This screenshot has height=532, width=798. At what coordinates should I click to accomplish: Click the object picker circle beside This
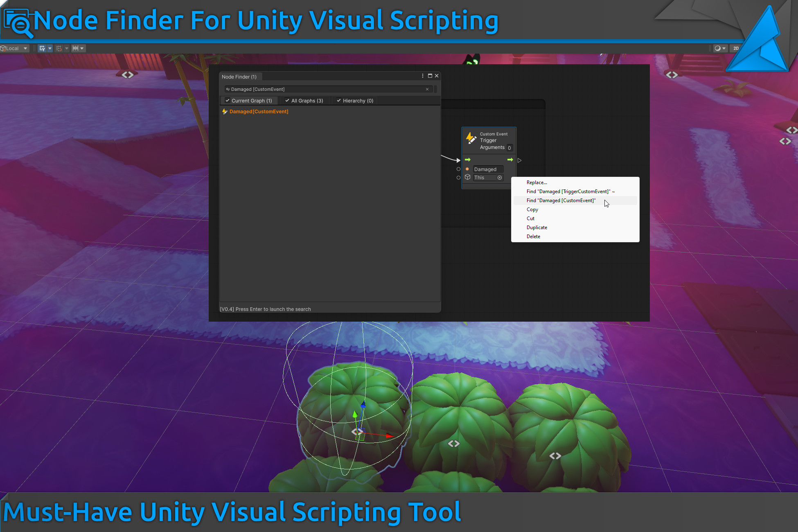pos(500,178)
